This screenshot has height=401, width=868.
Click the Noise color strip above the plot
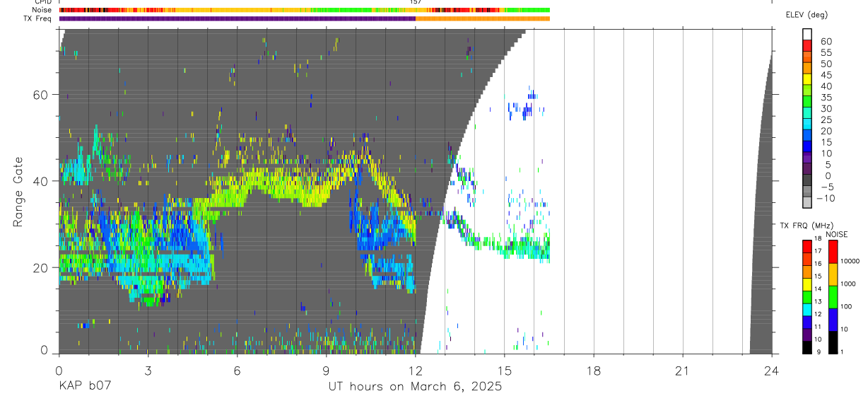click(304, 10)
